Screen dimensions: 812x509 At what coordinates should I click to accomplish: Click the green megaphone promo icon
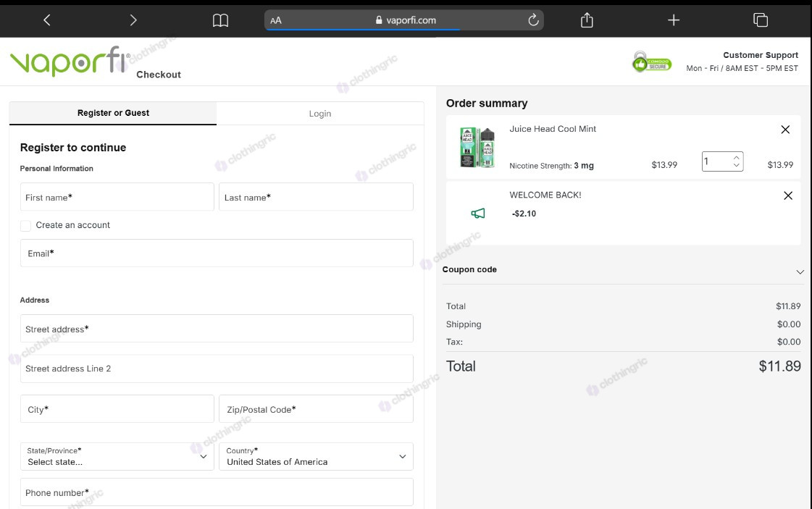(x=477, y=214)
